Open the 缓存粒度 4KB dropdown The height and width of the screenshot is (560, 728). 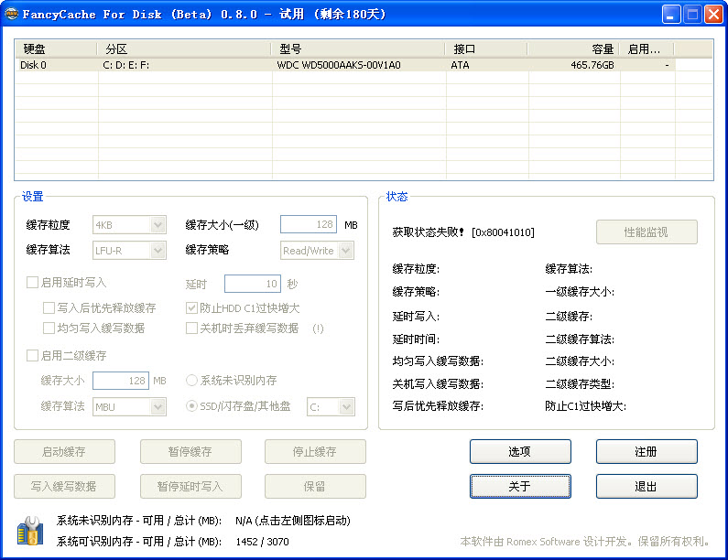tap(129, 224)
